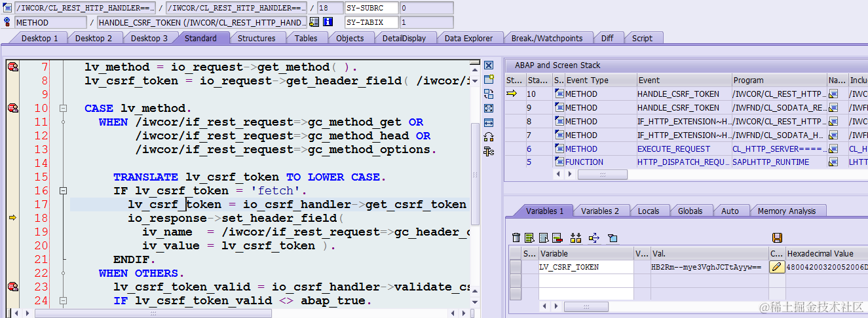Open Memory Analysis tab
The height and width of the screenshot is (318, 868).
(787, 211)
